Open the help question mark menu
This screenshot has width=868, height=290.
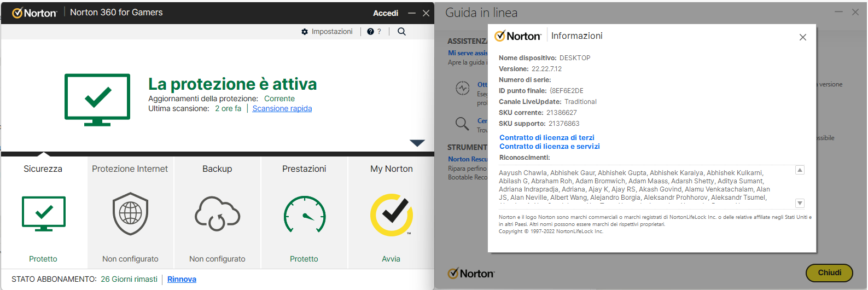coord(374,32)
